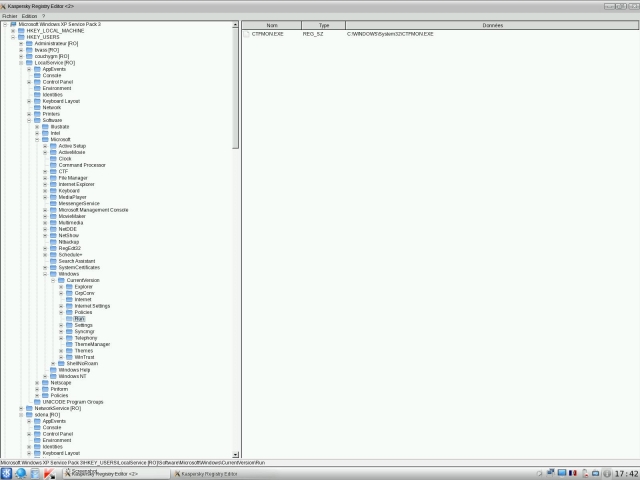Open the ? help menu
Screen dimensions: 640x480
click(43, 16)
